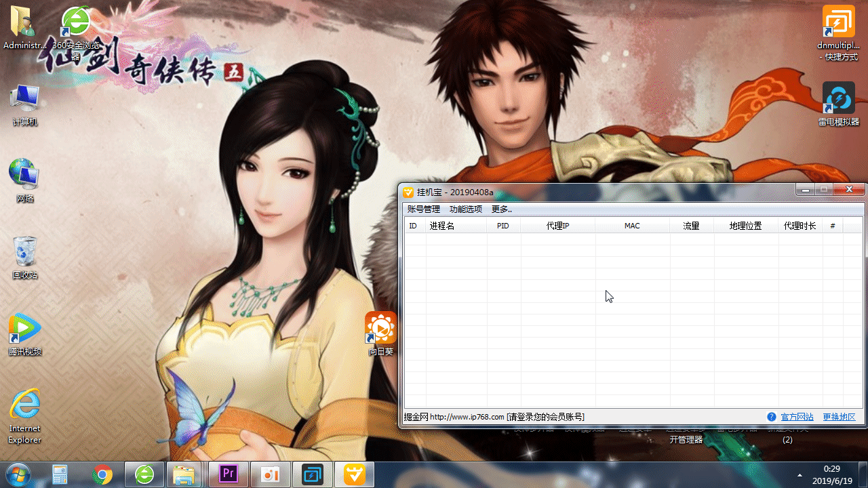Sort by the 进程名 column header
The width and height of the screenshot is (868, 488).
coord(456,226)
